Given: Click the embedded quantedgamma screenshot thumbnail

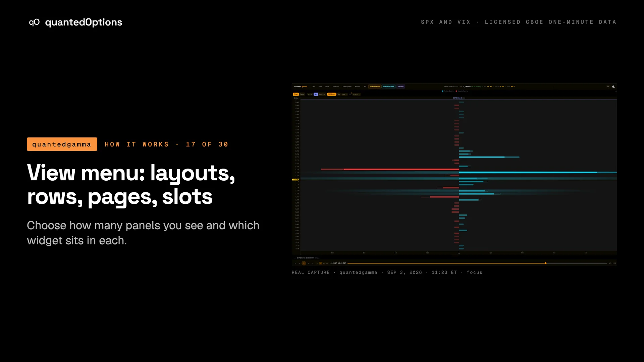Looking at the screenshot, I should tap(454, 175).
